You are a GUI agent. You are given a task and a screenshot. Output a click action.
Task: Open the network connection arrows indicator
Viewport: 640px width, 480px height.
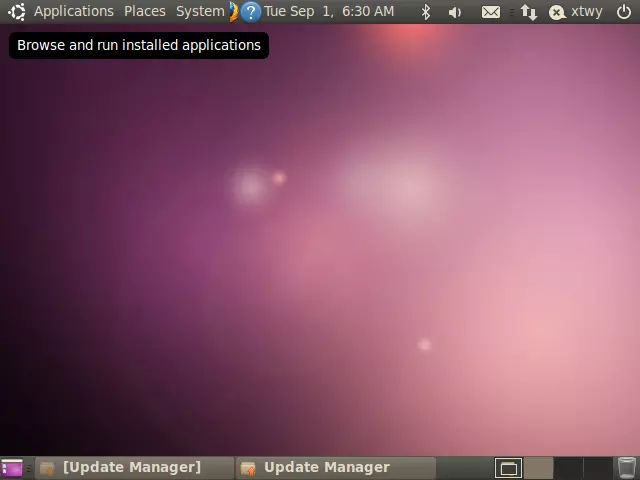(529, 12)
